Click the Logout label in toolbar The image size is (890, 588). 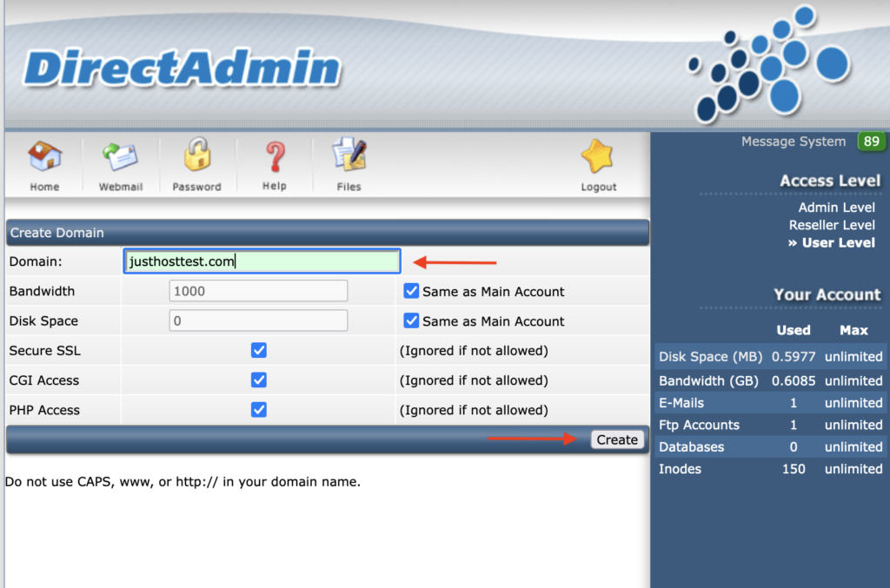pos(598,187)
